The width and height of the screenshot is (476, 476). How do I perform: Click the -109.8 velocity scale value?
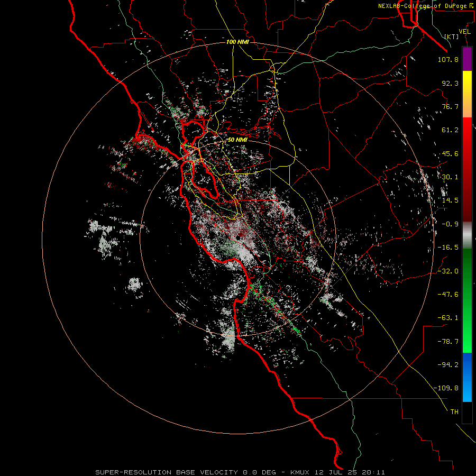[x=446, y=388]
